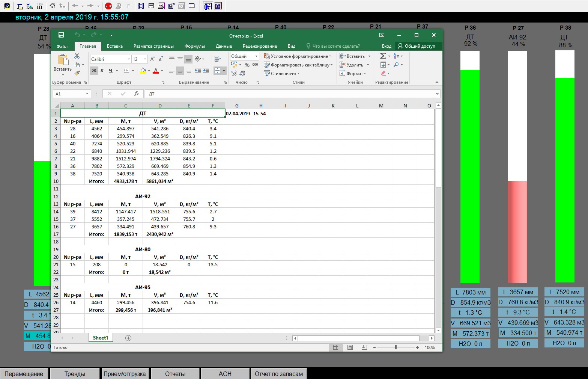Open the Calibri font name dropdown
Screen dimensions: 588x379
[x=129, y=59]
